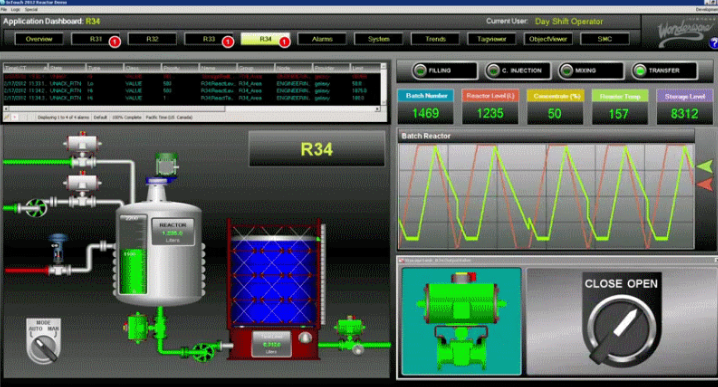Click the MIXING phase button
Screen dimensions: 718x387
[x=591, y=71]
